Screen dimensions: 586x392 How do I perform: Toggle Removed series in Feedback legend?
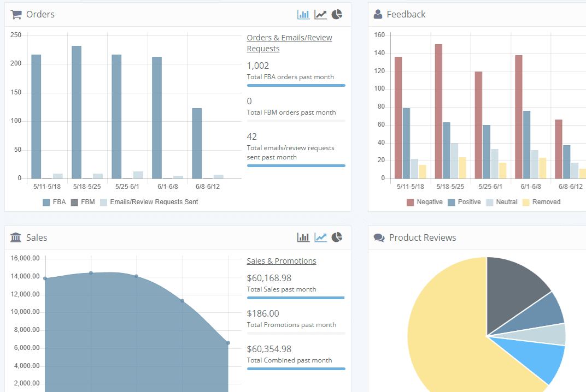click(x=542, y=202)
